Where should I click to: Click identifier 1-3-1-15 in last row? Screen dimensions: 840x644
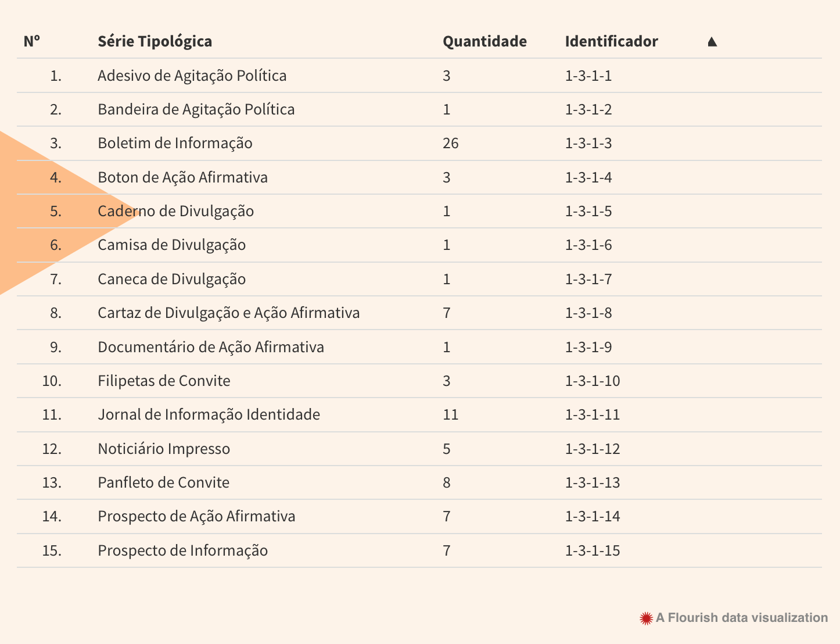pos(592,550)
